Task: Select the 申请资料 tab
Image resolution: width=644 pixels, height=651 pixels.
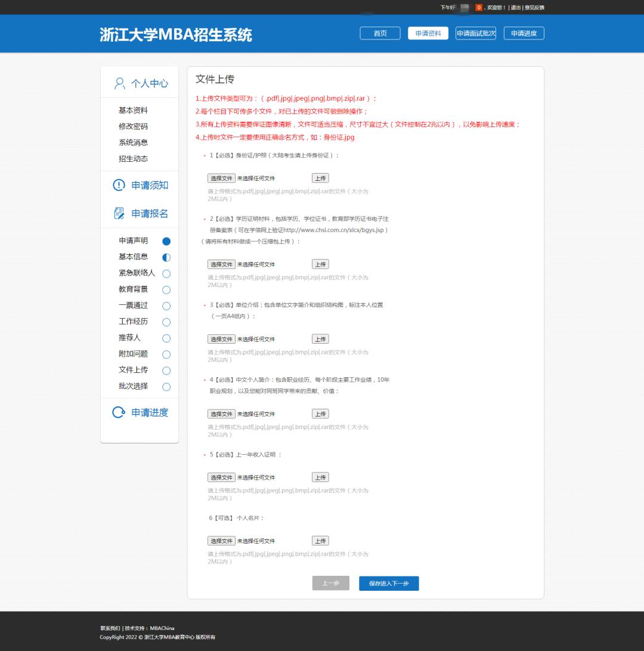Action: 428,33
